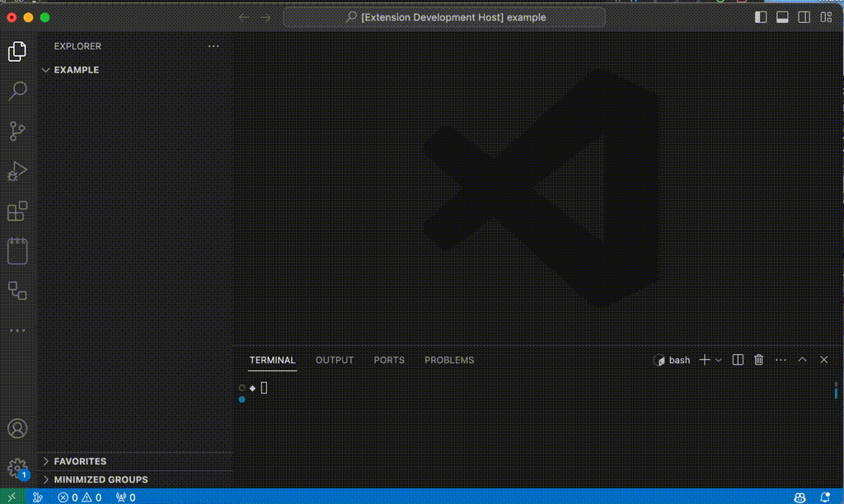Image resolution: width=844 pixels, height=504 pixels.
Task: Open the forwarded ports status item
Action: [x=126, y=497]
